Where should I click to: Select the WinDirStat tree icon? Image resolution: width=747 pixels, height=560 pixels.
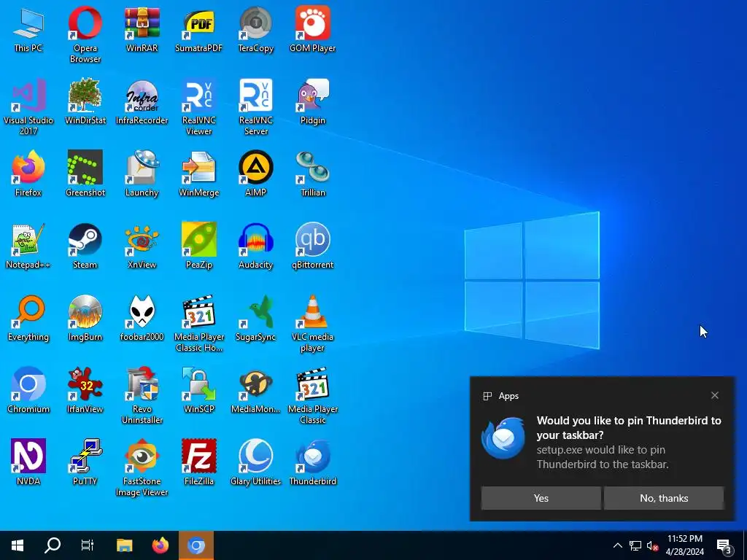[x=85, y=101]
